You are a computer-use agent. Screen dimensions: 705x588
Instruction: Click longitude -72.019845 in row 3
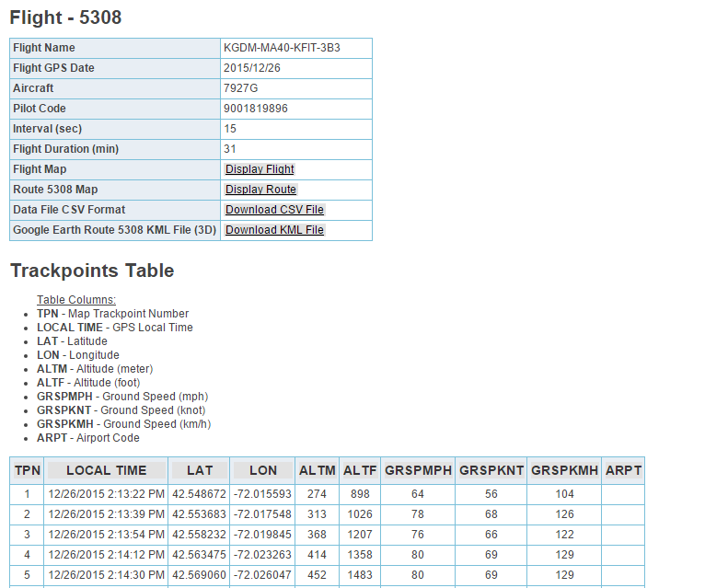pyautogui.click(x=262, y=535)
